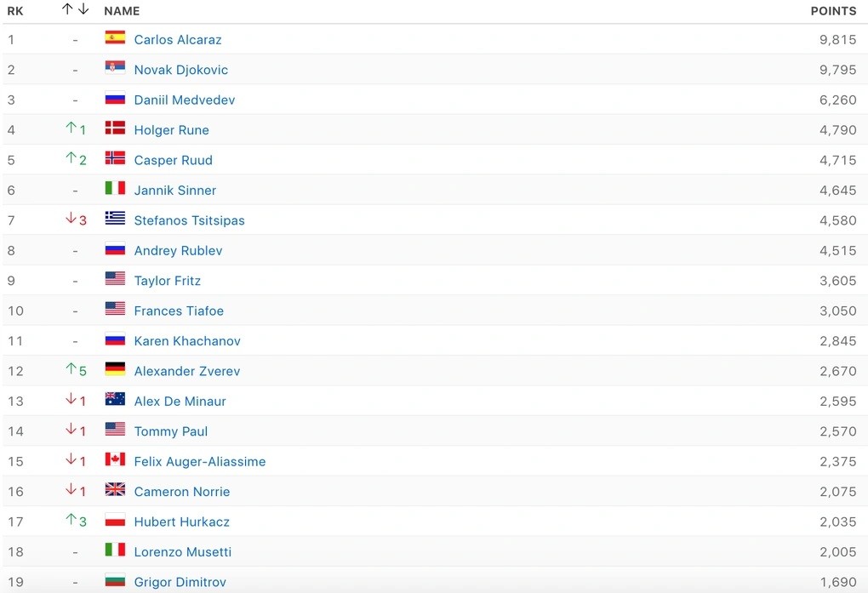The width and height of the screenshot is (868, 593).
Task: Click the Spain flag beside Carlos Alcaraz
Action: click(x=115, y=37)
